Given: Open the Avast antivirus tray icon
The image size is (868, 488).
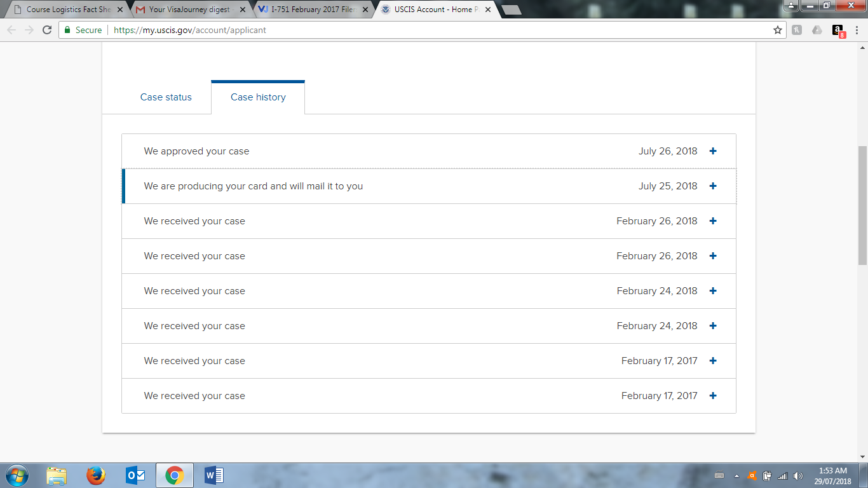Looking at the screenshot, I should point(752,475).
